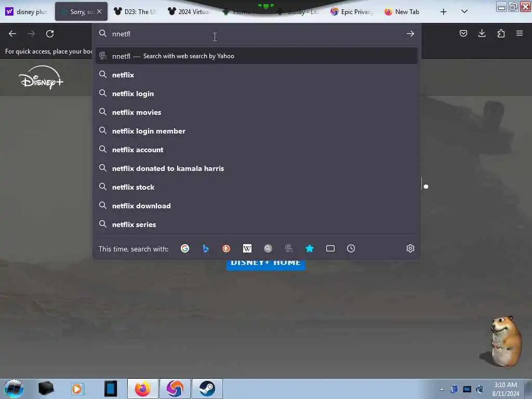
Task: Switch to the '2024 Virtual' tab
Action: [189, 11]
